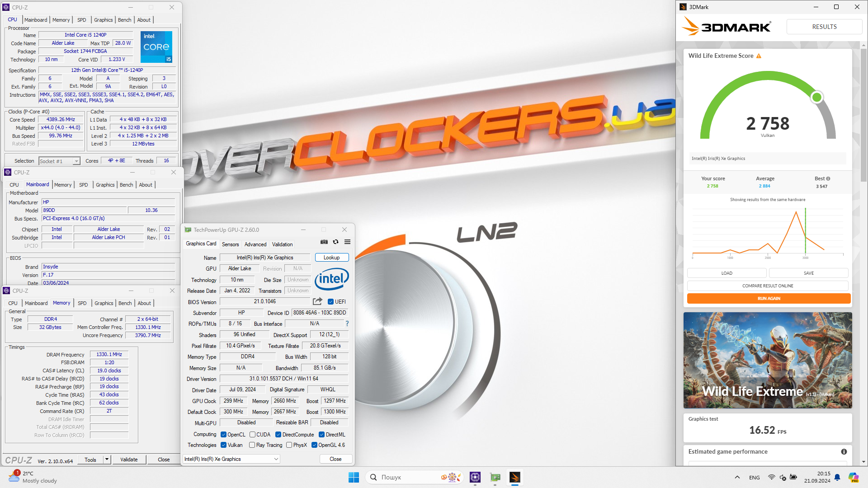The width and height of the screenshot is (868, 488).
Task: Click the 3DMark logo
Action: [726, 27]
